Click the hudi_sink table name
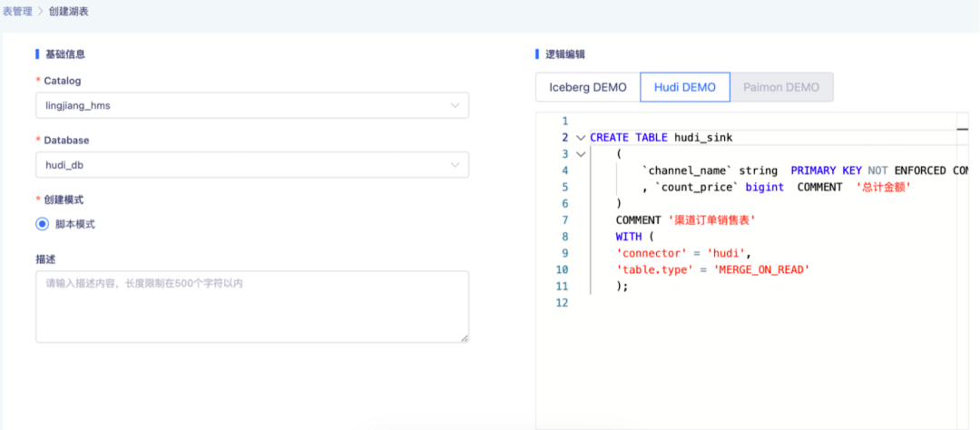The image size is (980, 430). click(702, 138)
